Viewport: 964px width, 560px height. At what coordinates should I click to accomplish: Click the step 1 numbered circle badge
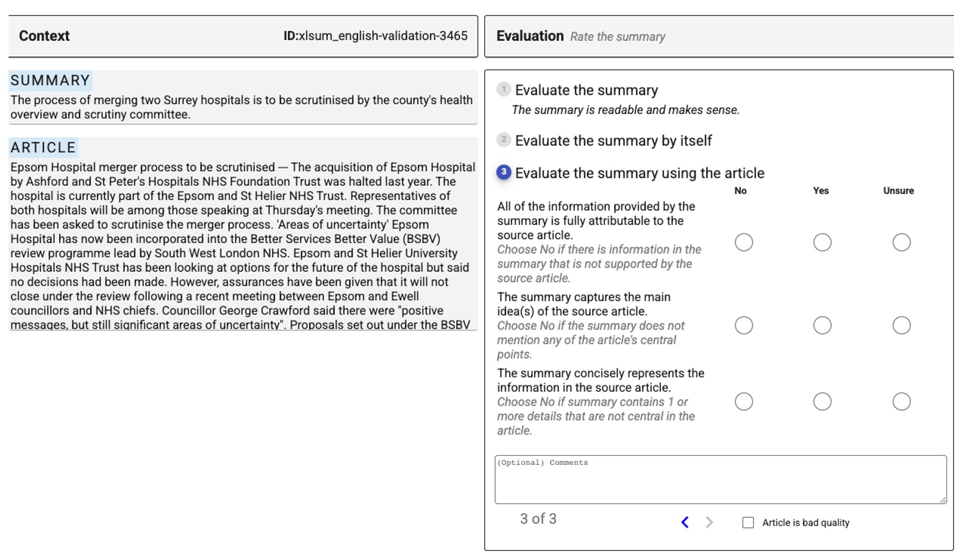(504, 89)
